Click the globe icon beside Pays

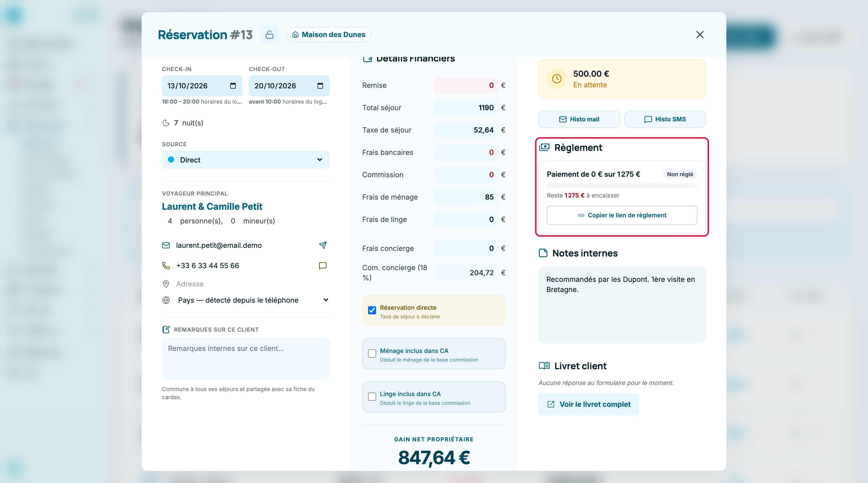pos(166,300)
